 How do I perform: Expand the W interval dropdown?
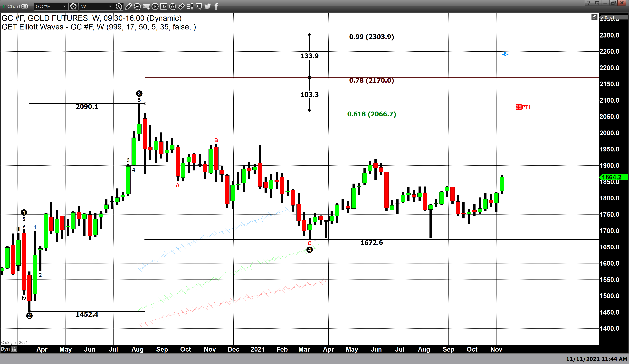(x=110, y=7)
